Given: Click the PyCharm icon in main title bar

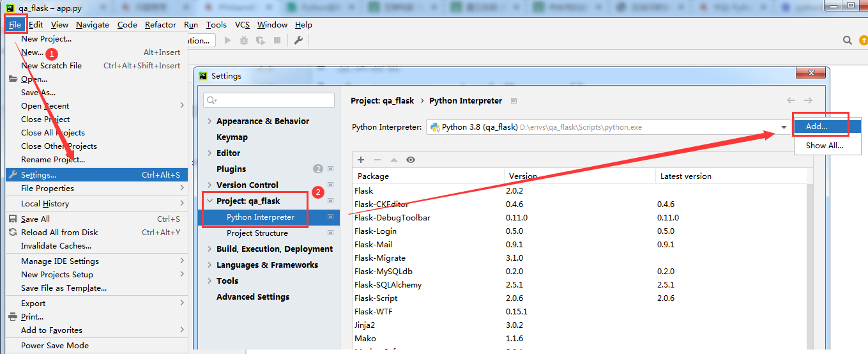Looking at the screenshot, I should (10, 8).
